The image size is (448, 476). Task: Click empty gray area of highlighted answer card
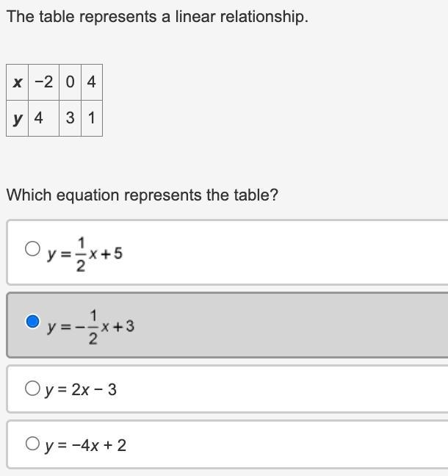pyautogui.click(x=289, y=325)
